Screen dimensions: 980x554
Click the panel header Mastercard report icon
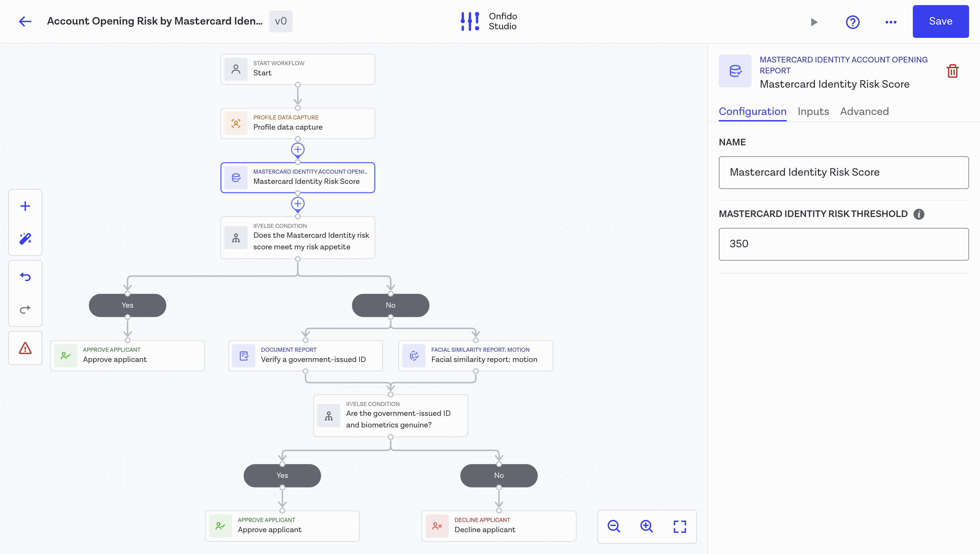[735, 71]
